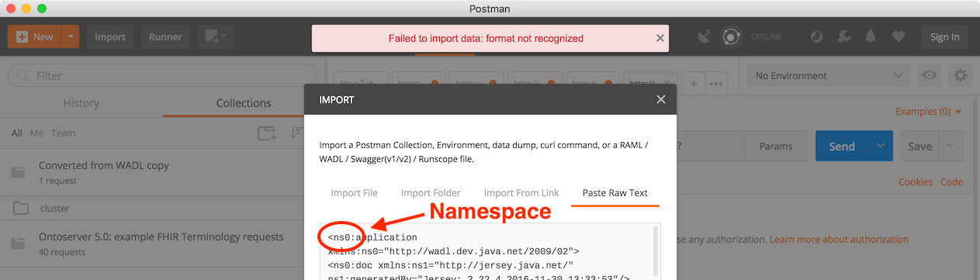Click the new collection folder icon

click(267, 133)
